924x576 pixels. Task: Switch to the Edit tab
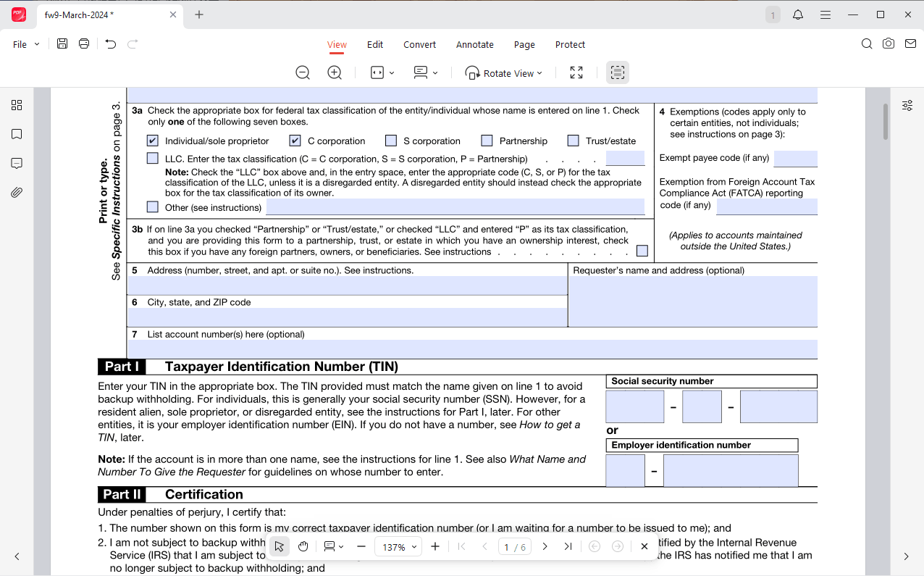point(375,44)
